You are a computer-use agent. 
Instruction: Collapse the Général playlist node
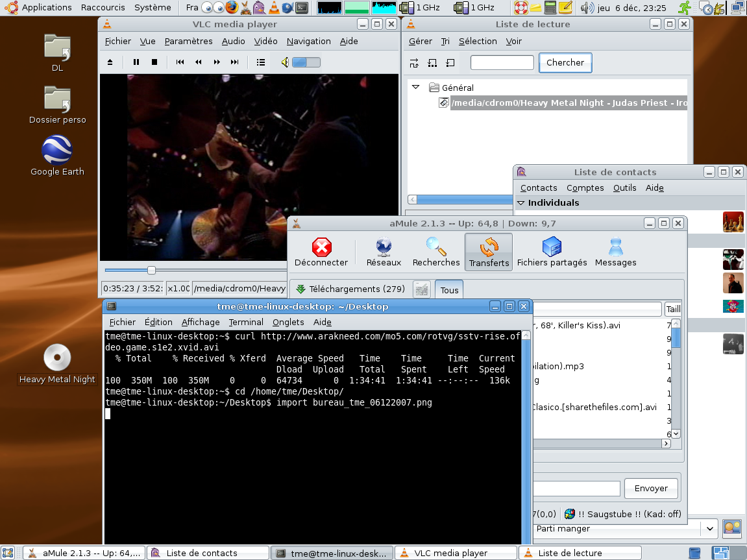click(x=415, y=87)
